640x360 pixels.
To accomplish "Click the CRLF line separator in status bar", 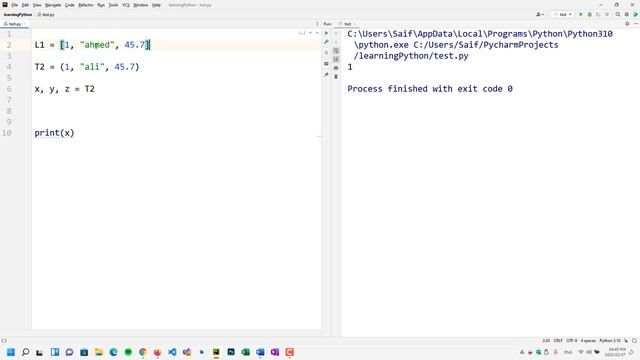I will (x=558, y=340).
